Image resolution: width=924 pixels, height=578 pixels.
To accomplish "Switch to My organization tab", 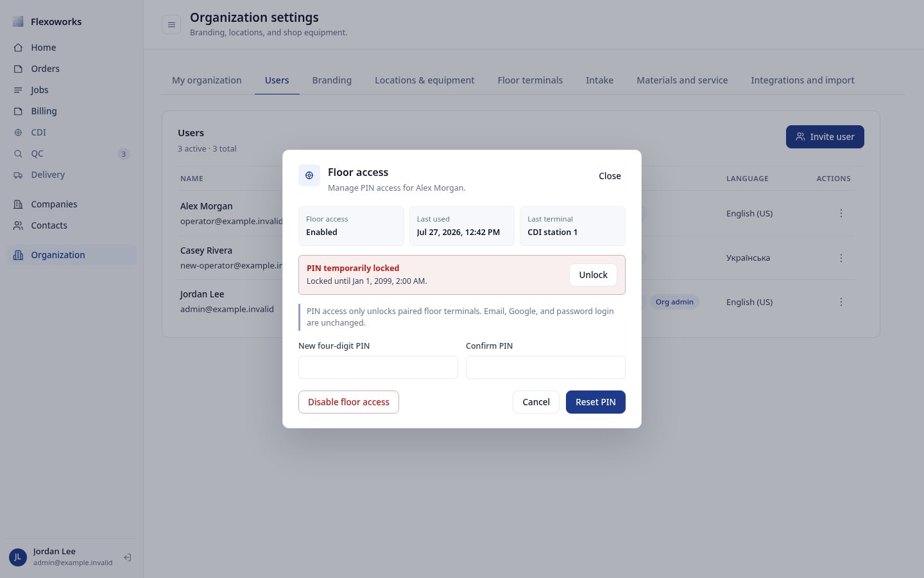I will click(x=207, y=80).
